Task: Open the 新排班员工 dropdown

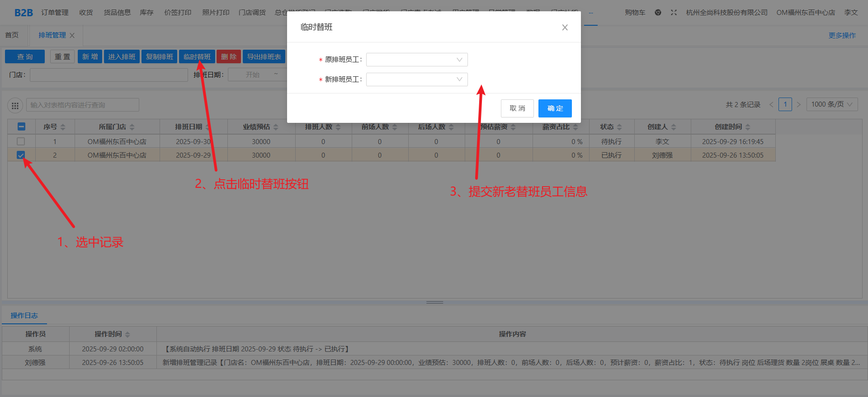Action: tap(416, 79)
